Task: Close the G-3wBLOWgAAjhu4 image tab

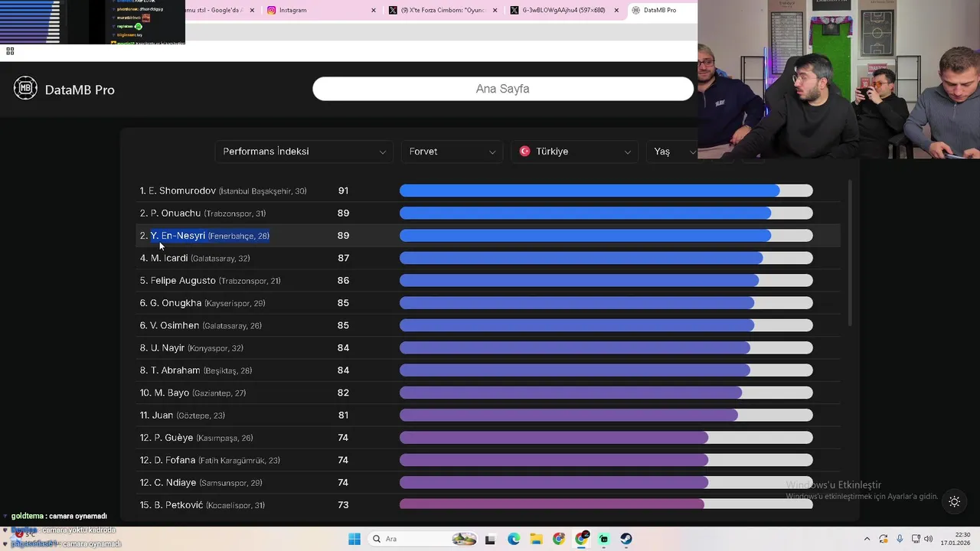Action: point(616,10)
